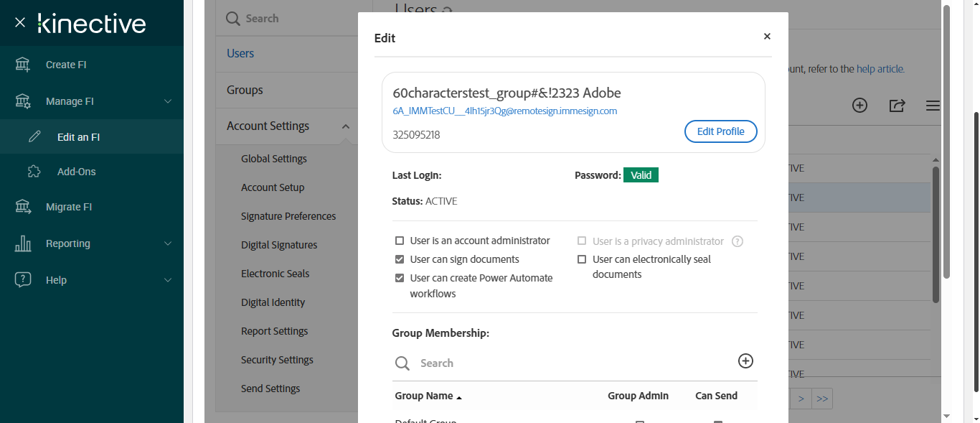Image resolution: width=980 pixels, height=423 pixels.
Task: Open the user email address link
Action: point(504,111)
